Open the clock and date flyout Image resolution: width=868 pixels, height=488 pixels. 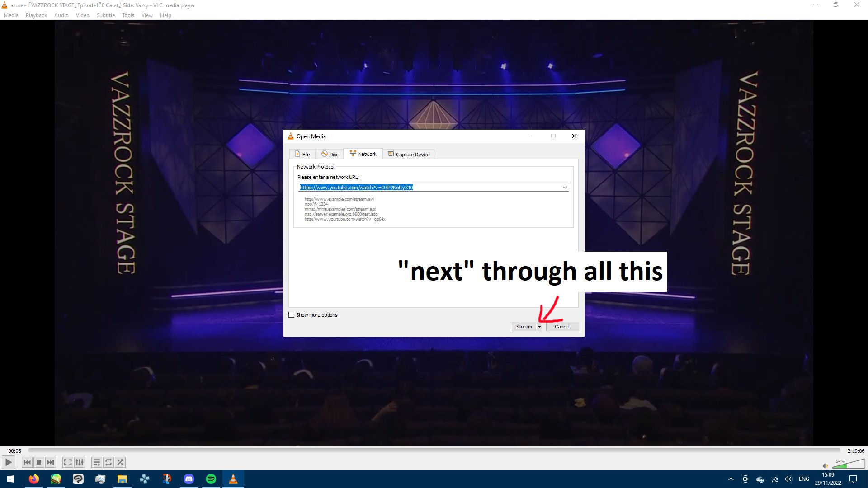point(828,479)
